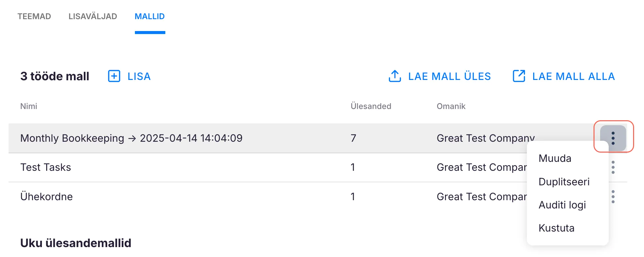The height and width of the screenshot is (257, 644).
Task: Click the external-link download template icon
Action: pos(519,76)
